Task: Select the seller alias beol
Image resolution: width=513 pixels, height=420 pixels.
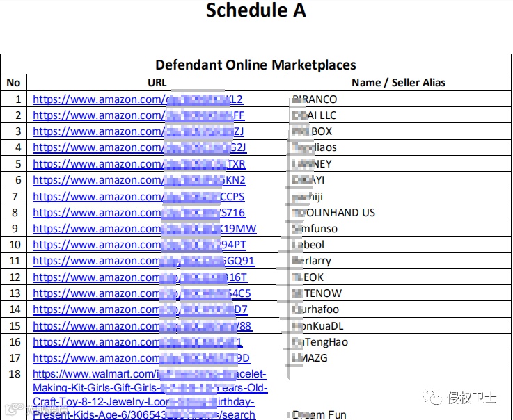Action: pyautogui.click(x=308, y=245)
